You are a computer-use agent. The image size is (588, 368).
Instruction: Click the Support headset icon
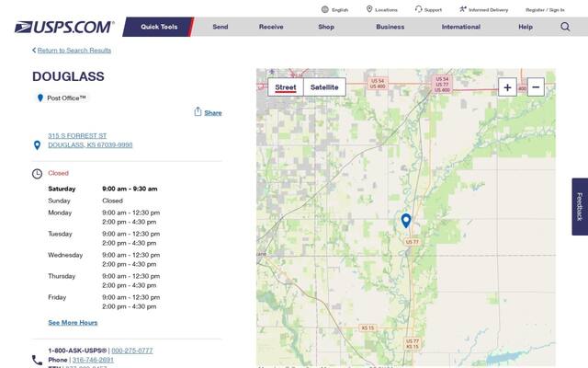click(x=419, y=9)
